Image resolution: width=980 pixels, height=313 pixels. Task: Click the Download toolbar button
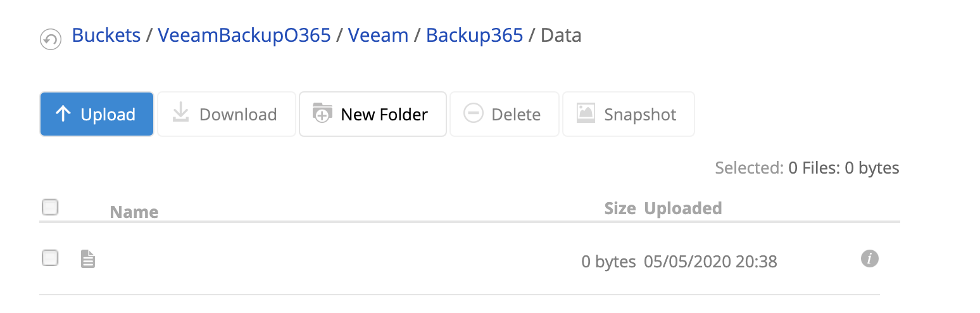(227, 114)
